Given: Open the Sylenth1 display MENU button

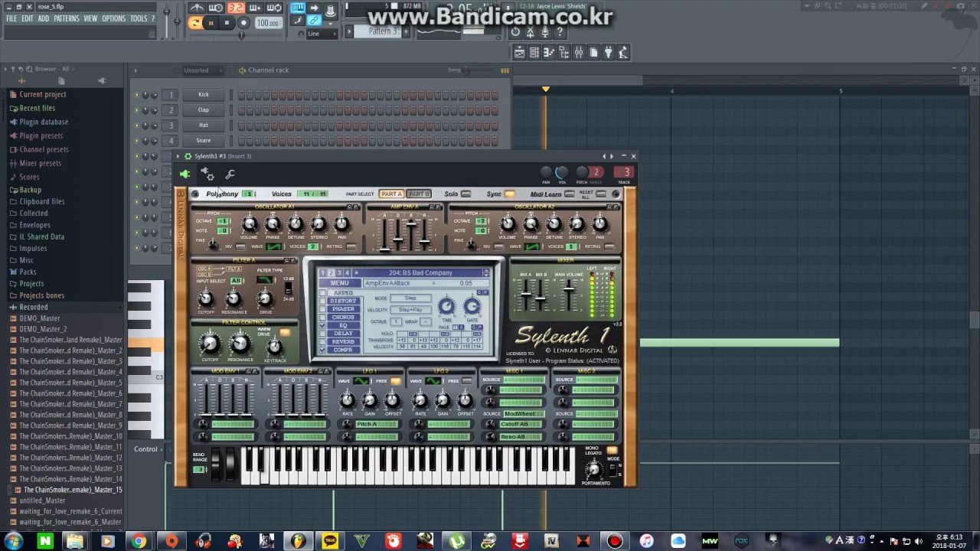Looking at the screenshot, I should (339, 283).
